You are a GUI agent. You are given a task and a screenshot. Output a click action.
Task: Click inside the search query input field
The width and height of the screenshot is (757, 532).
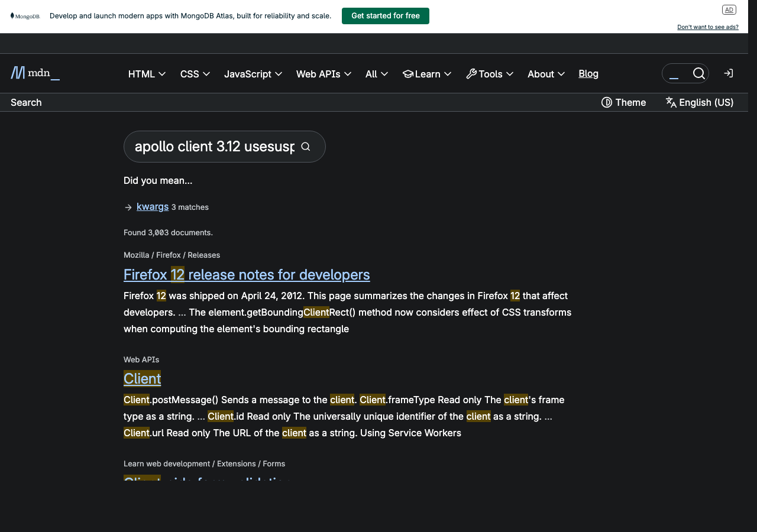click(x=213, y=146)
